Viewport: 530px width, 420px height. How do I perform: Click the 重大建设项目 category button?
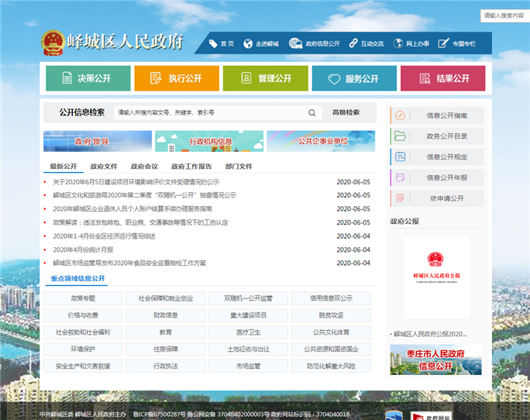(x=248, y=315)
